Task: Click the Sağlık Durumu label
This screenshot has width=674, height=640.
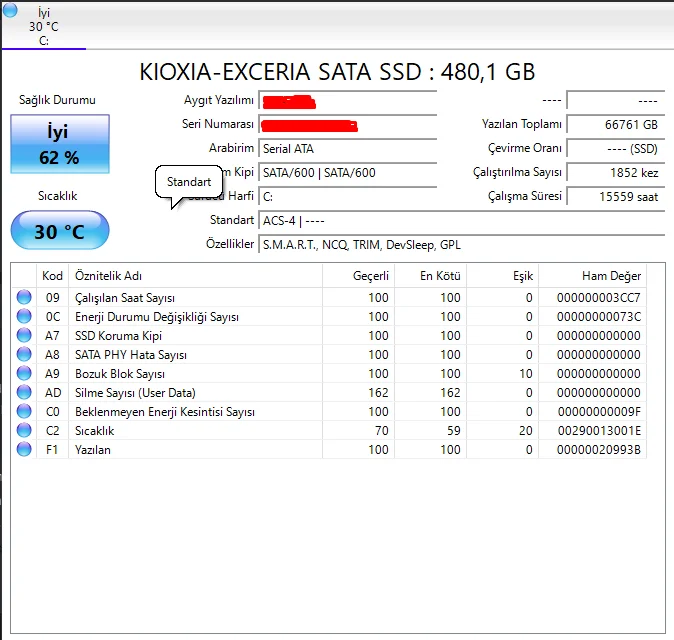Action: (57, 100)
